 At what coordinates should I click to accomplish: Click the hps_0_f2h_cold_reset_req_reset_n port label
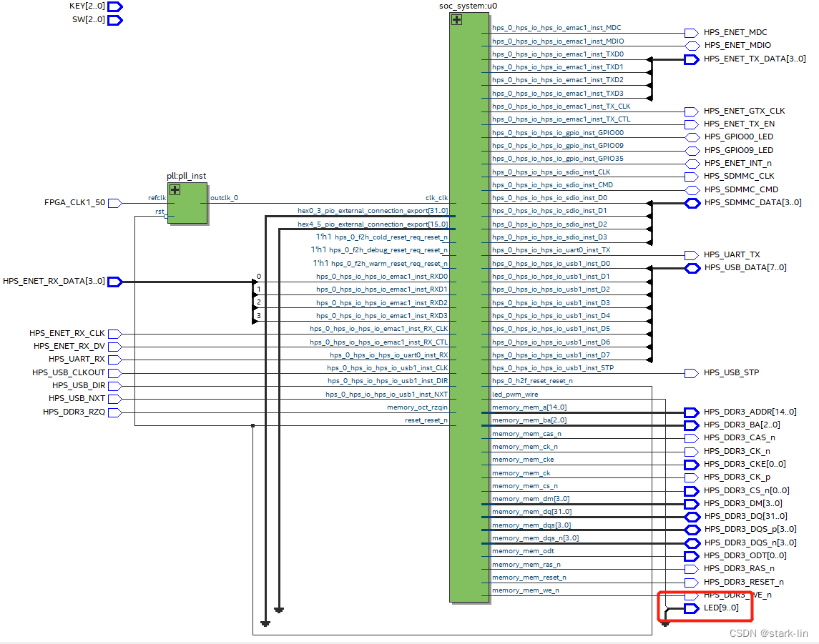coord(391,237)
